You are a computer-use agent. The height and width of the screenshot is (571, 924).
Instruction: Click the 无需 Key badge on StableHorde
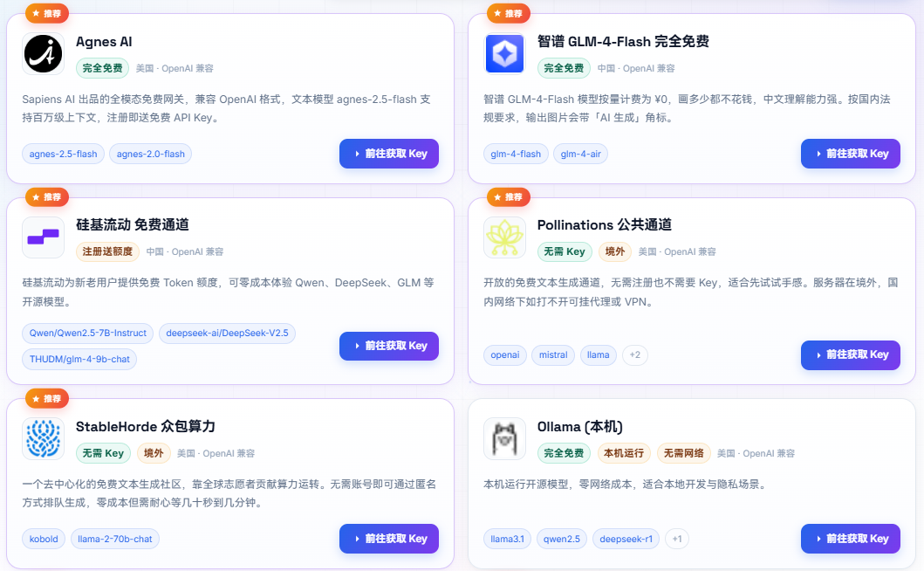(103, 453)
